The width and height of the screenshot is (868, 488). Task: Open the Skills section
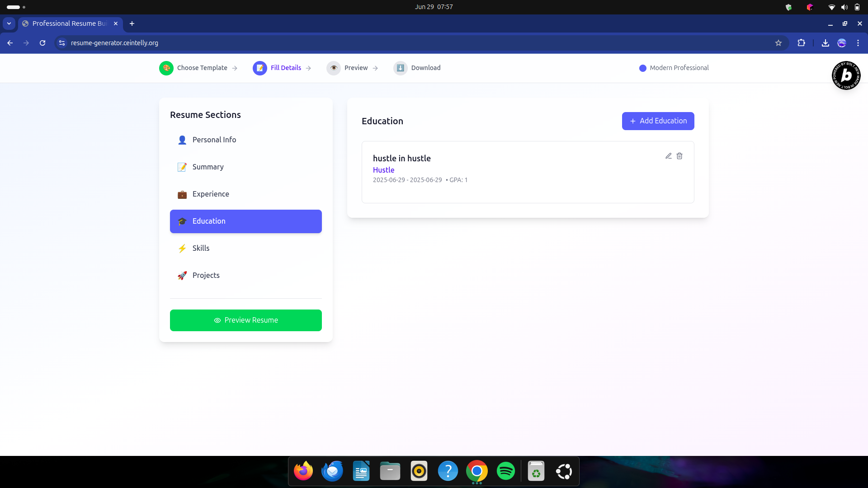pyautogui.click(x=201, y=249)
